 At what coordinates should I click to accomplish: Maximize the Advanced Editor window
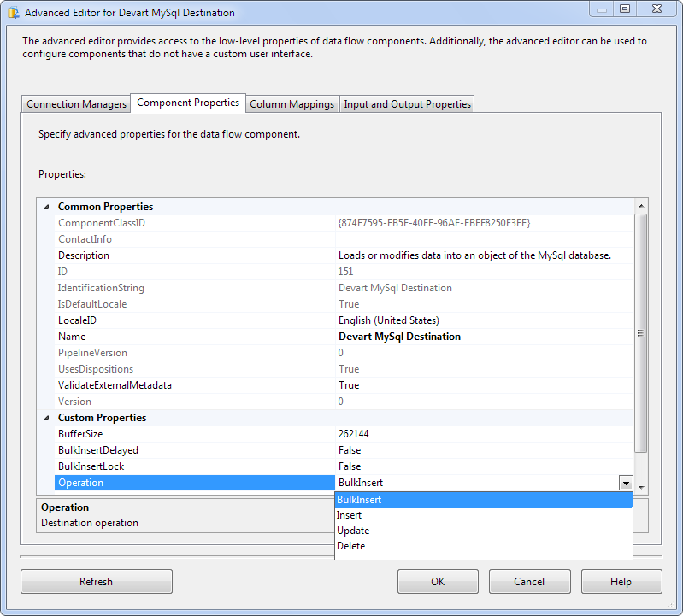click(626, 9)
